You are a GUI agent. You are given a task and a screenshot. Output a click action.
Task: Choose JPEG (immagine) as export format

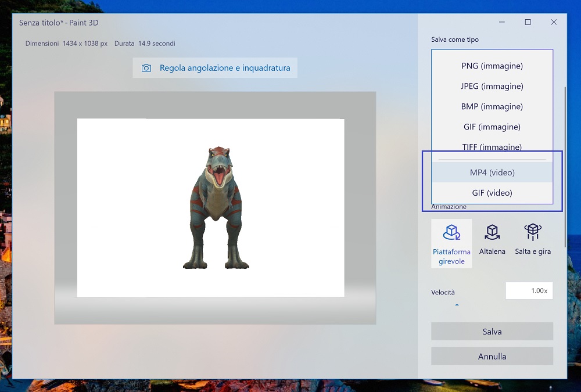coord(492,86)
